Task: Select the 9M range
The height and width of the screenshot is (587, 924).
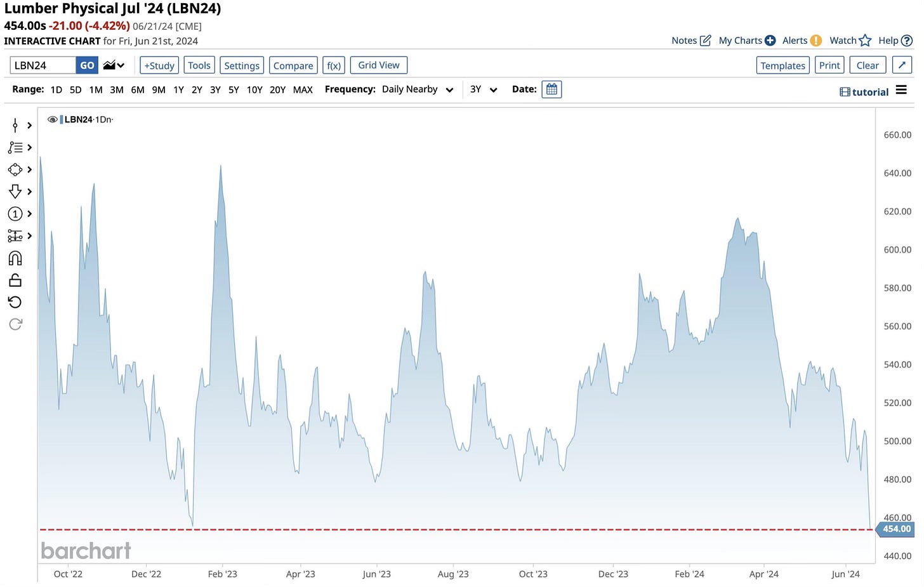Action: (x=159, y=89)
